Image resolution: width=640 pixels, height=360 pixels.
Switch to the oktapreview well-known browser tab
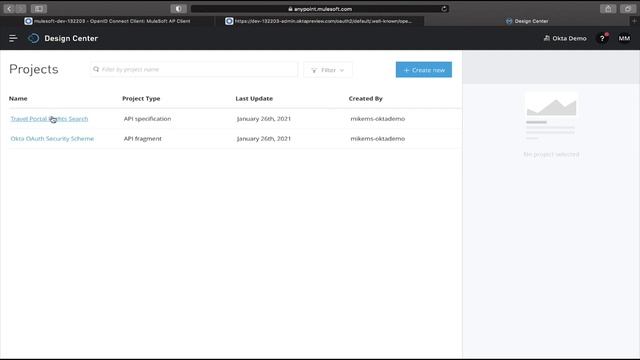pos(319,21)
